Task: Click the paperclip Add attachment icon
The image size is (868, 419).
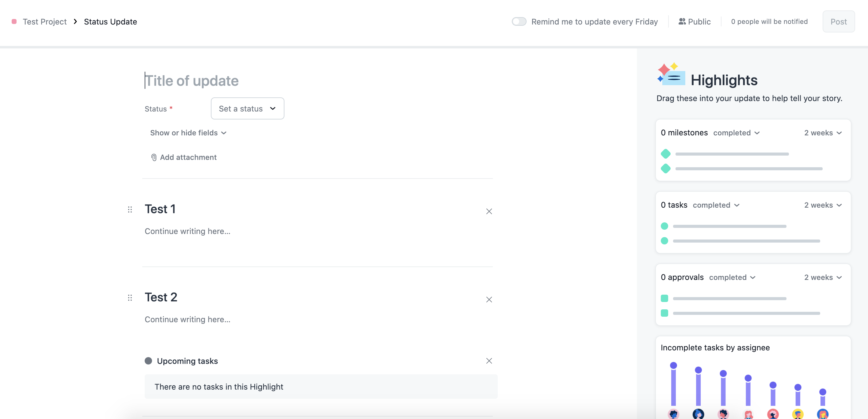Action: pos(154,157)
